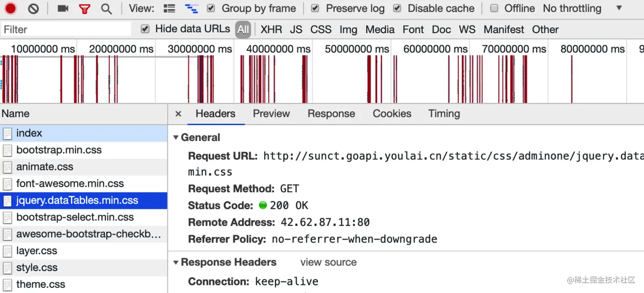Open the No throttling dropdown
Screen dimensions: 644x293
[582, 8]
